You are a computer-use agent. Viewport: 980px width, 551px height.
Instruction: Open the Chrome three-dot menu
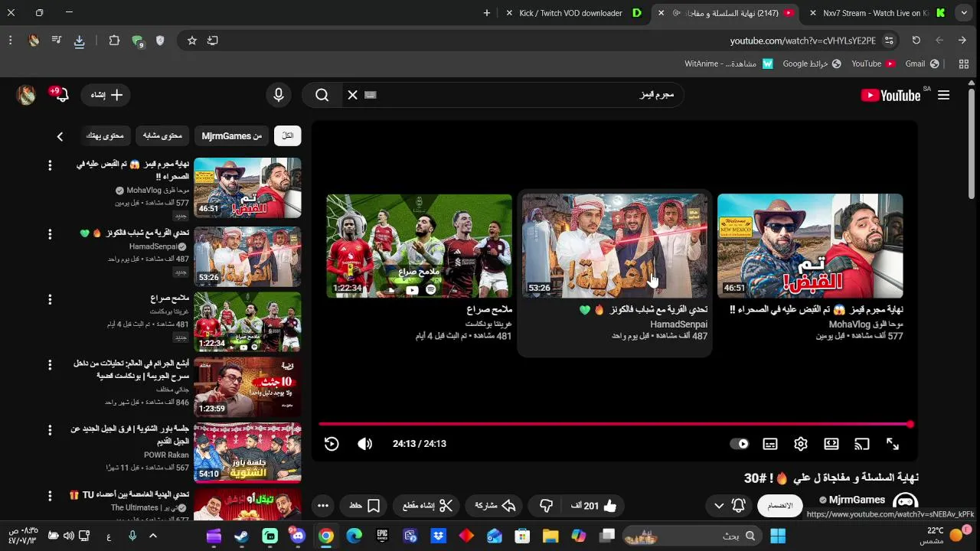[10, 41]
